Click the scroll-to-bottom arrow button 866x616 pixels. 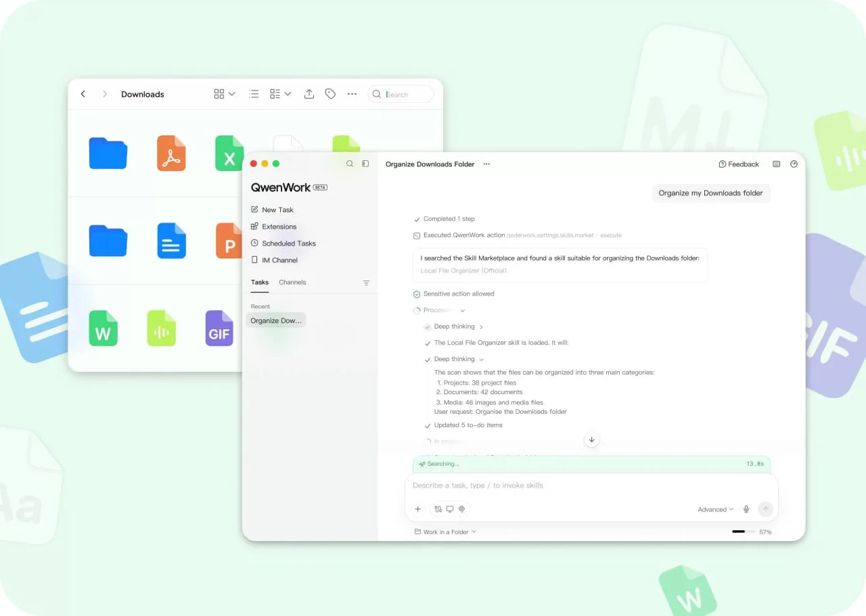[592, 440]
